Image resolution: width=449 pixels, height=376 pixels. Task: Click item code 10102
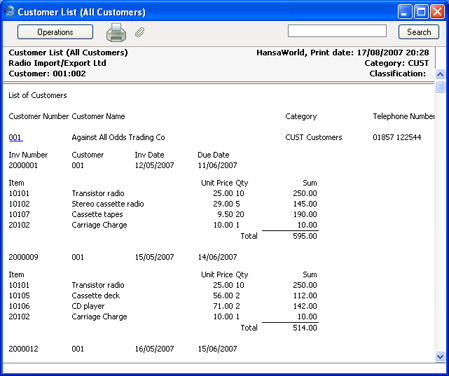19,204
